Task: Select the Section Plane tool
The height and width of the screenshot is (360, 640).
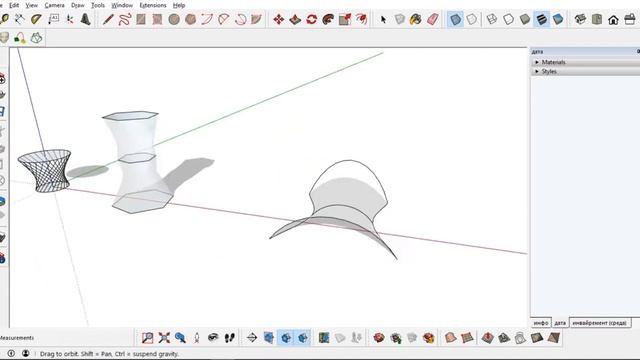Action: click(252, 338)
